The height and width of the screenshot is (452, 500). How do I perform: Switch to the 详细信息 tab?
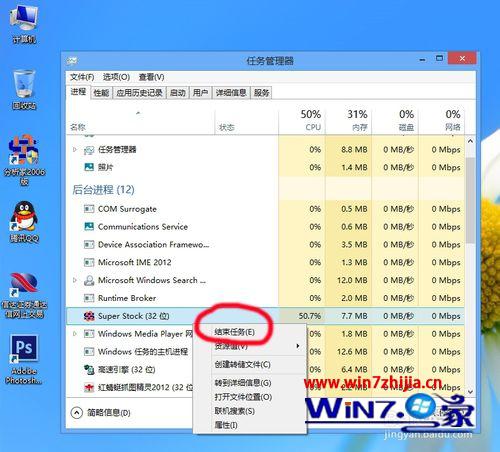pos(231,93)
